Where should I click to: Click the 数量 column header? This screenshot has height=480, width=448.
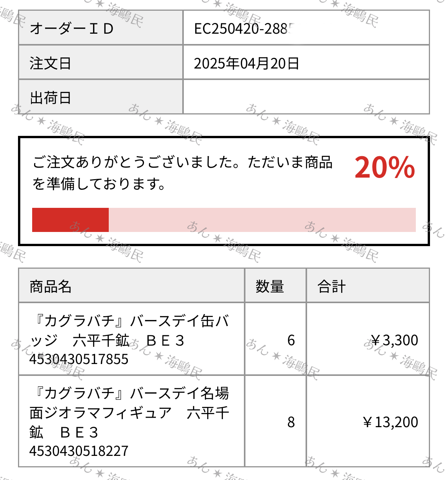coord(275,286)
